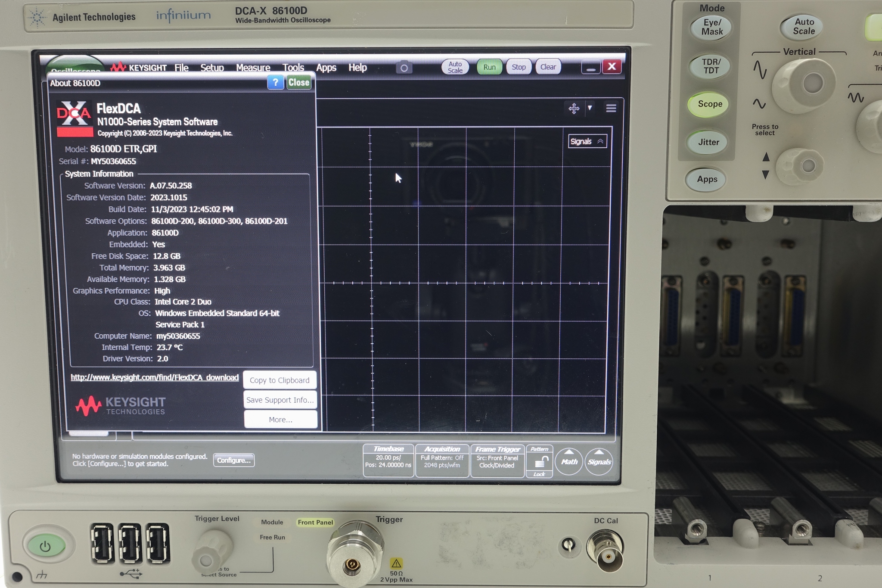
Task: Click the Apps hardware button
Action: pos(707,179)
